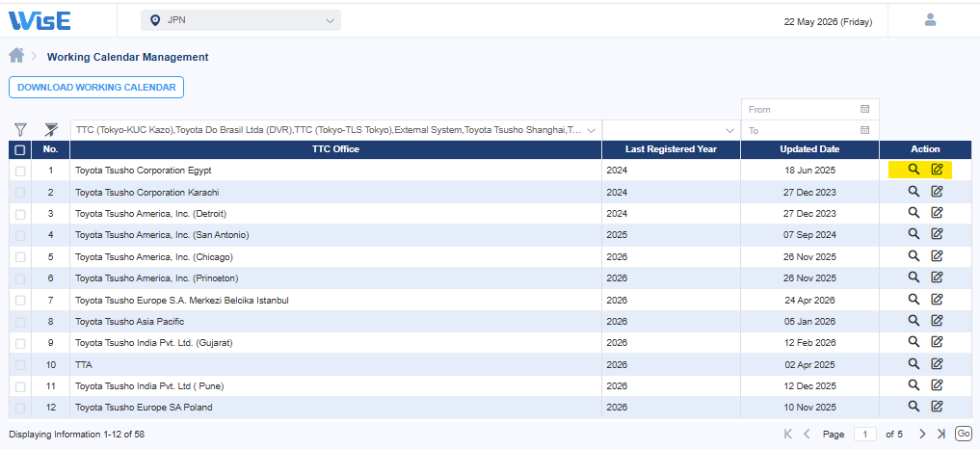Click the page number input box

865,434
